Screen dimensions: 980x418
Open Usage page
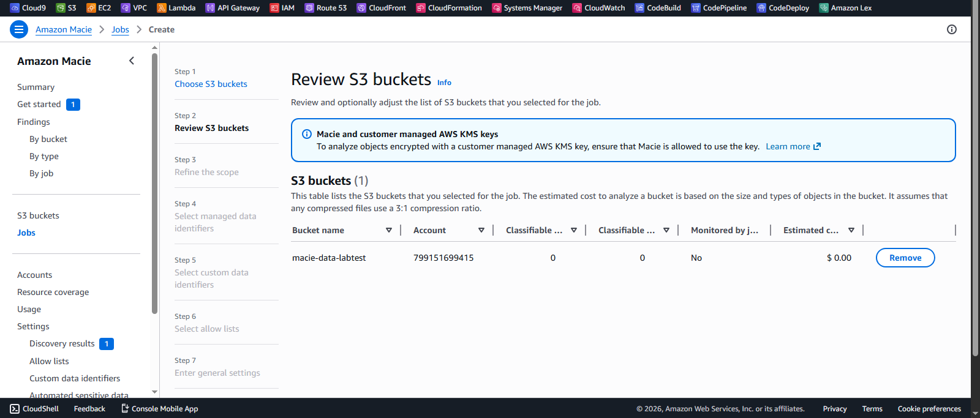tap(29, 309)
